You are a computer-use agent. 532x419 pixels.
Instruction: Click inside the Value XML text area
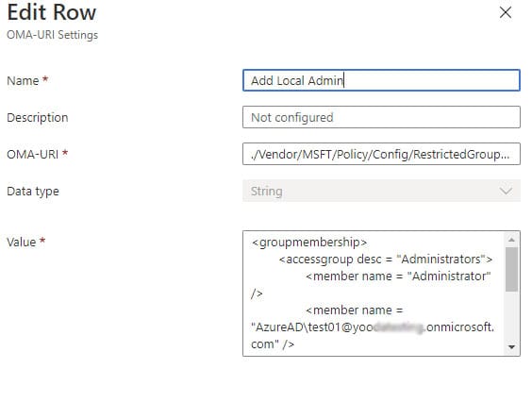tap(374, 293)
